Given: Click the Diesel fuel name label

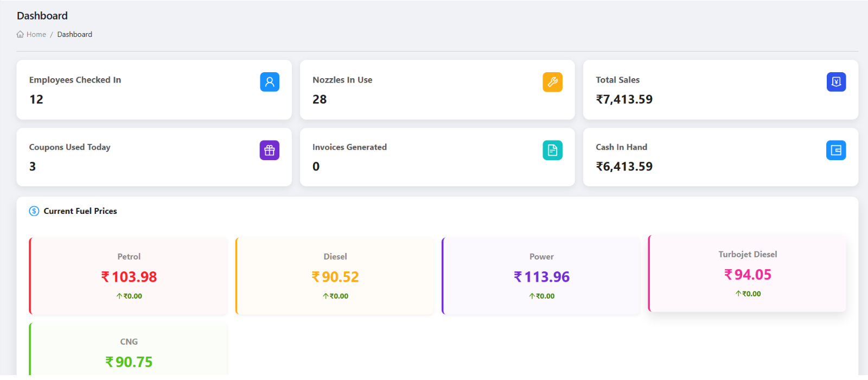Looking at the screenshot, I should [335, 257].
